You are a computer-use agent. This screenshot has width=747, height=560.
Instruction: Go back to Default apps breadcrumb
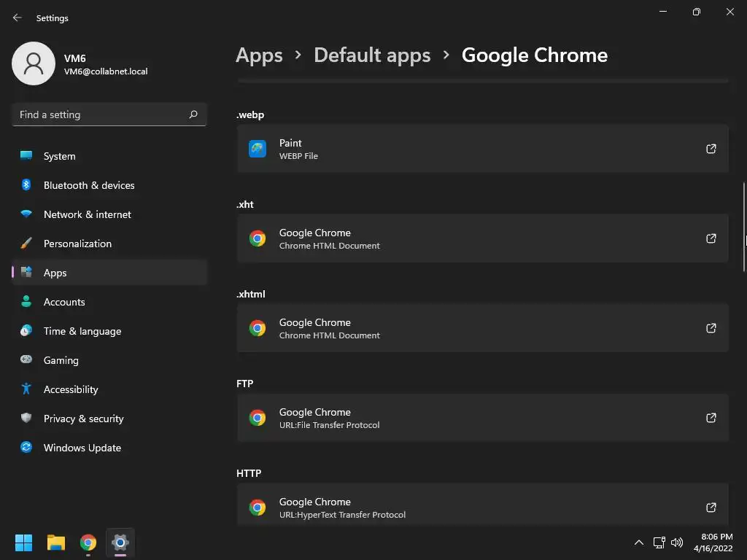pyautogui.click(x=372, y=55)
